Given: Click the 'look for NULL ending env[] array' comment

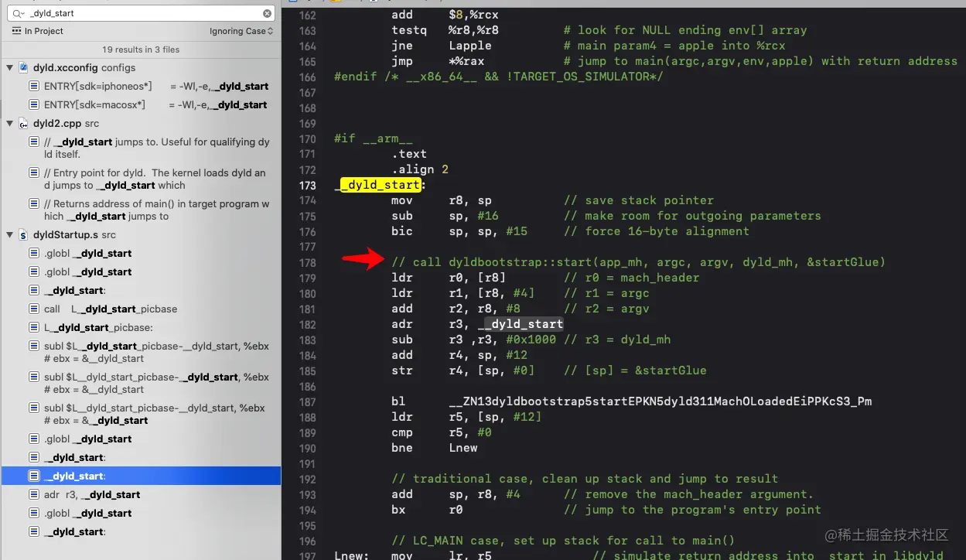Looking at the screenshot, I should [x=685, y=30].
